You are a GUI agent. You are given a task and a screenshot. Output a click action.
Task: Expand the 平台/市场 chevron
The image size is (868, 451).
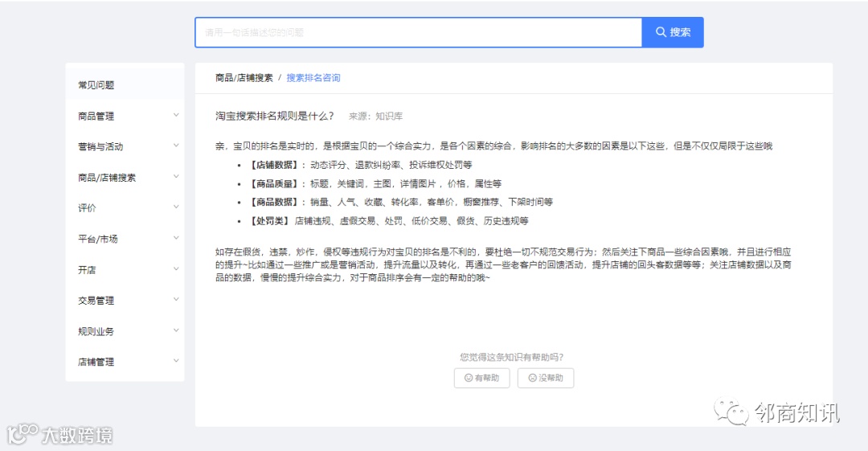tap(176, 238)
